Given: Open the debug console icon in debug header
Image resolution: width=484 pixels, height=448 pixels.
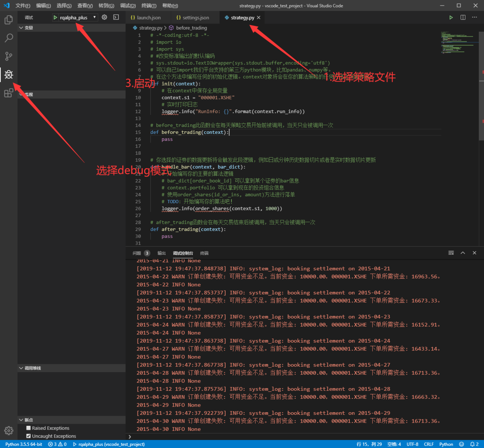Looking at the screenshot, I should click(x=116, y=17).
